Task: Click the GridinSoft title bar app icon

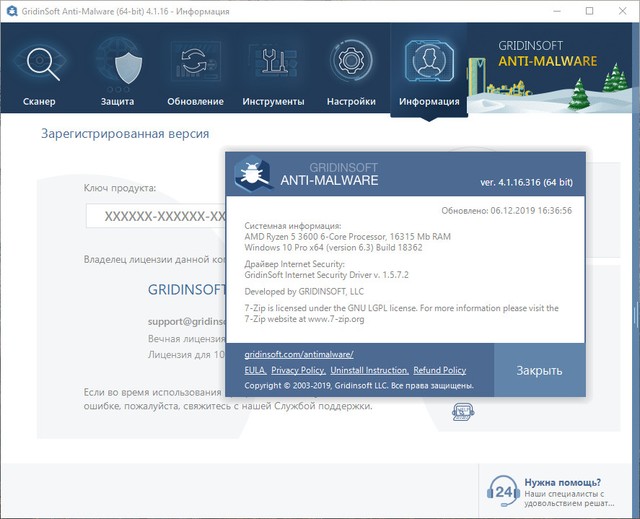Action: pos(12,12)
